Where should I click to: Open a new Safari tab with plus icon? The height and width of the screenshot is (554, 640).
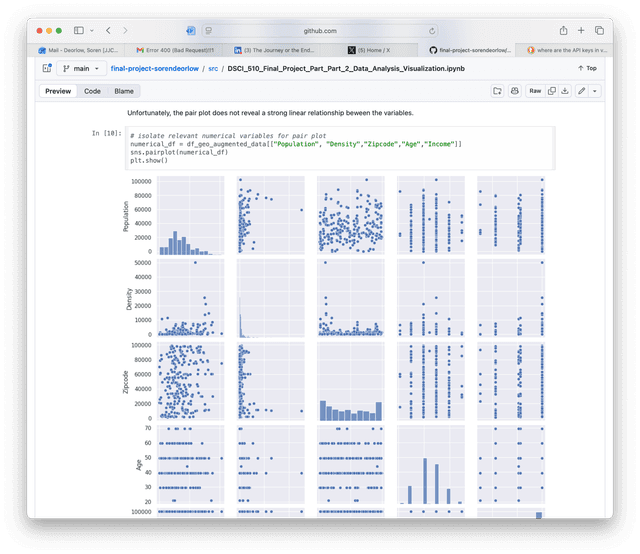[581, 31]
